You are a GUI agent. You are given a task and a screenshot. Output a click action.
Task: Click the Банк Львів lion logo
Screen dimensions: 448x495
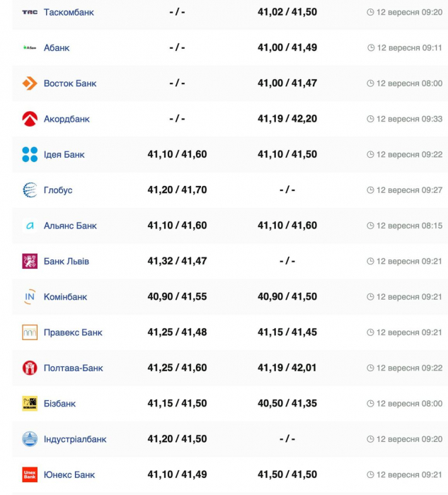[30, 261]
